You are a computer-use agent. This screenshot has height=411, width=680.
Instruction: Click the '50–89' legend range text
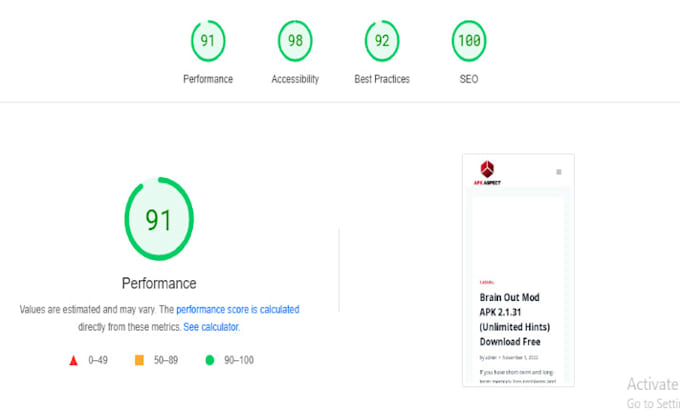166,360
